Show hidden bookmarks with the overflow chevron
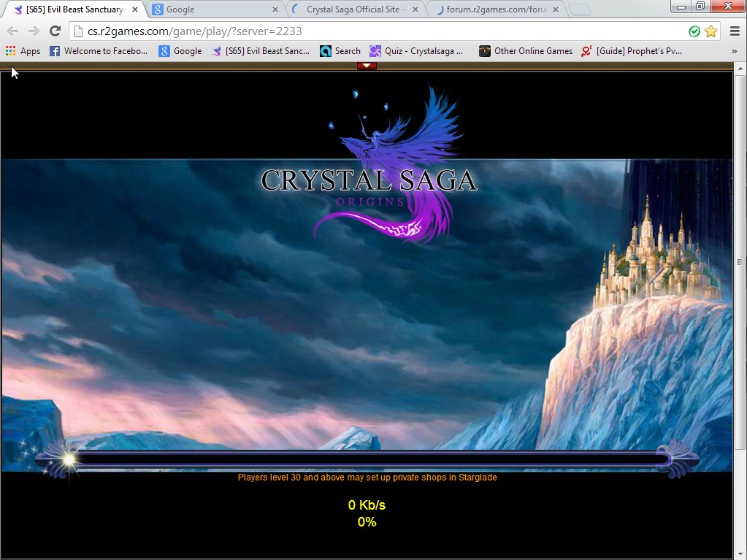Viewport: 747px width, 560px height. pyautogui.click(x=734, y=51)
